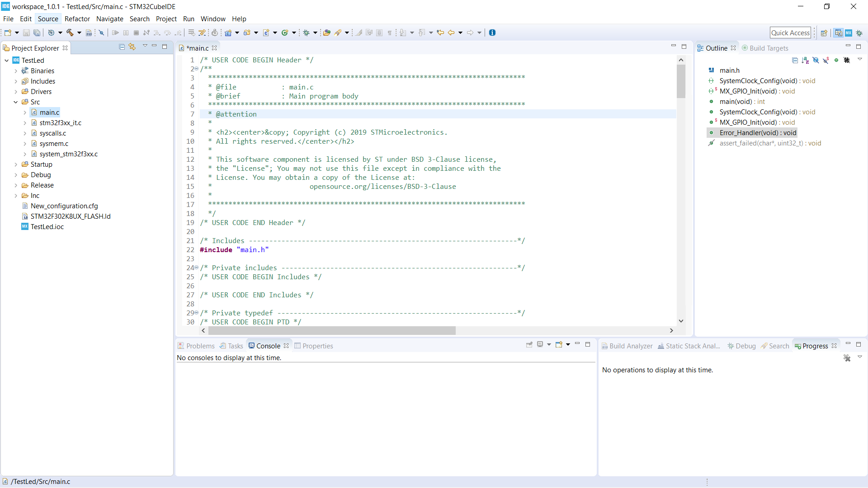Click the blue Information Center icon

tap(492, 33)
